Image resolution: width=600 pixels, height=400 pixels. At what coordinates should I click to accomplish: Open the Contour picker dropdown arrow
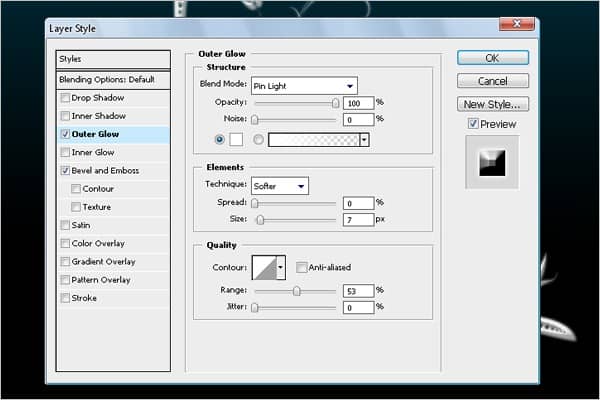click(280, 268)
